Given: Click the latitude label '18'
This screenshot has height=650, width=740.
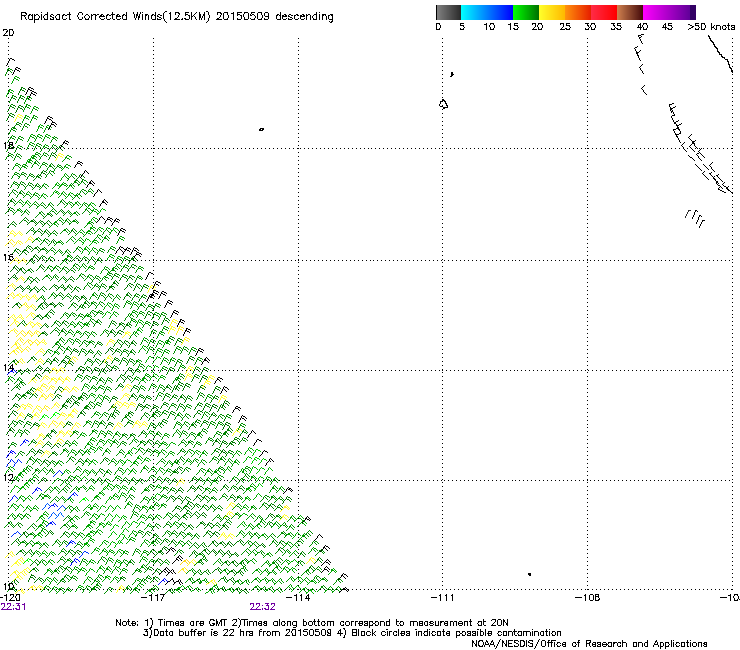Looking at the screenshot, I should 8,145.
